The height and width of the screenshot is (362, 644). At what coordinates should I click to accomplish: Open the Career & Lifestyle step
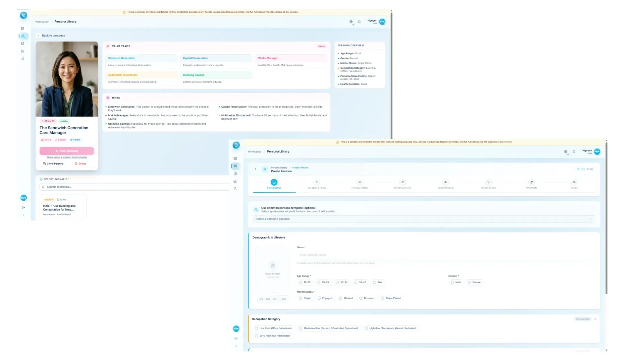coord(402,184)
